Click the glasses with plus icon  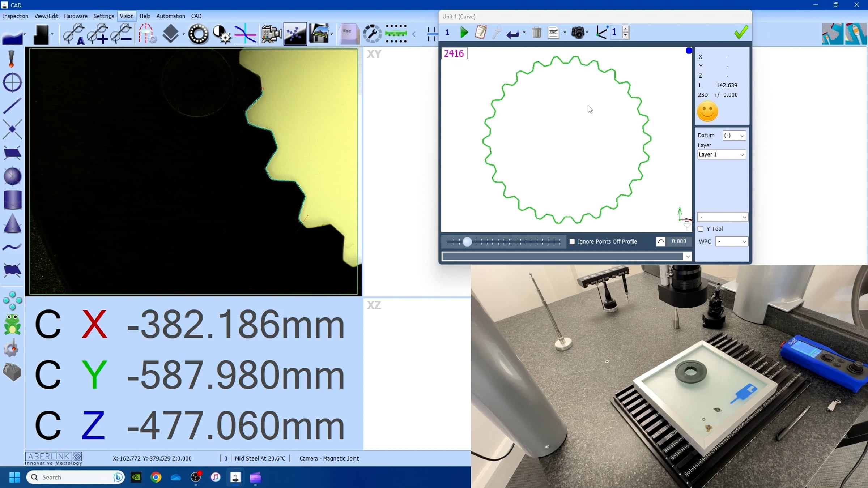pos(98,34)
